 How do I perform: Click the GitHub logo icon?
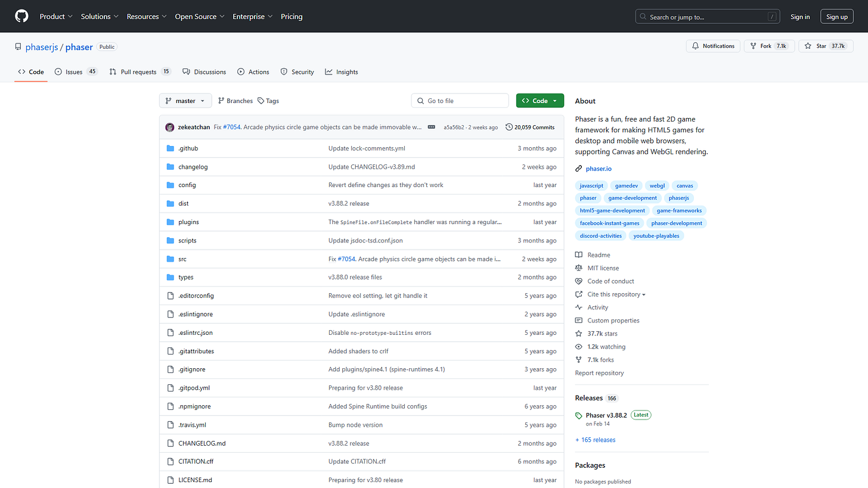pyautogui.click(x=21, y=17)
